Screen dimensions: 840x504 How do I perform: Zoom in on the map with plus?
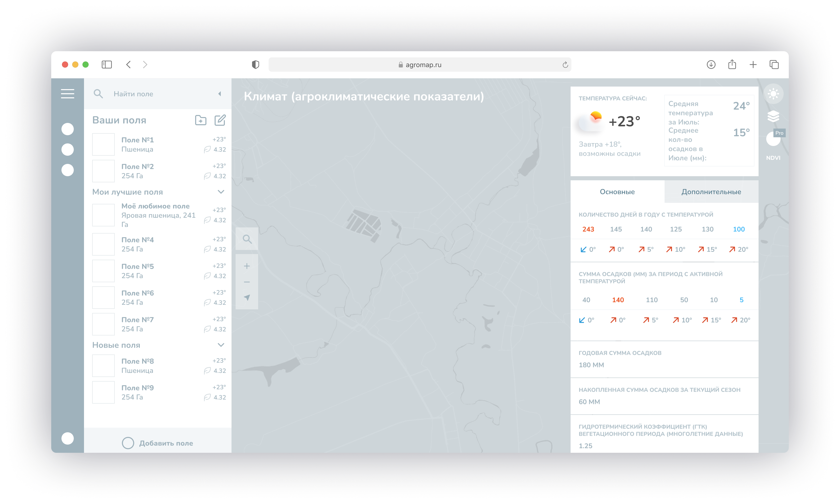click(x=247, y=266)
